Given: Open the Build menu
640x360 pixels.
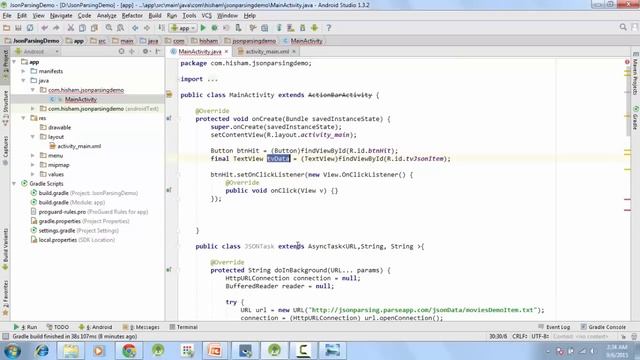Looking at the screenshot, I should pyautogui.click(x=155, y=16).
